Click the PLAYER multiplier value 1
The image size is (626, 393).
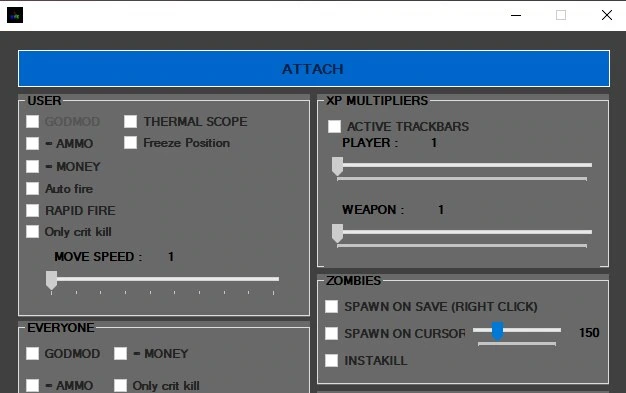coord(434,143)
